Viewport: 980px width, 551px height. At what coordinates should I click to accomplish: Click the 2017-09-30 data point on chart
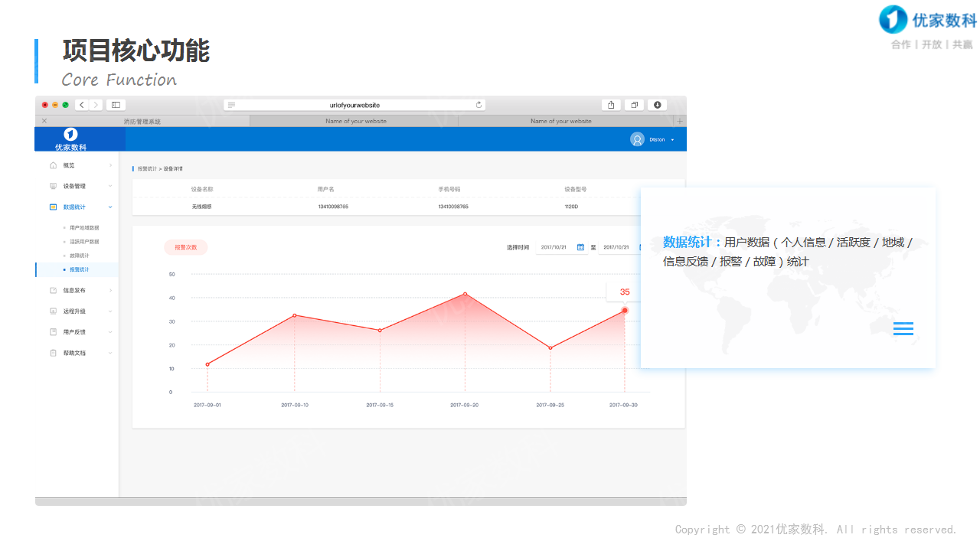pos(625,311)
